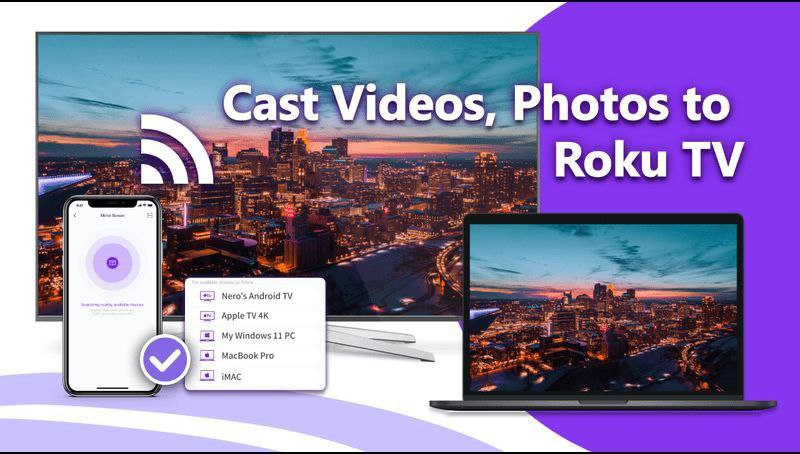Click the Windows laptop icon in device list
This screenshot has height=454, width=800.
(x=207, y=336)
